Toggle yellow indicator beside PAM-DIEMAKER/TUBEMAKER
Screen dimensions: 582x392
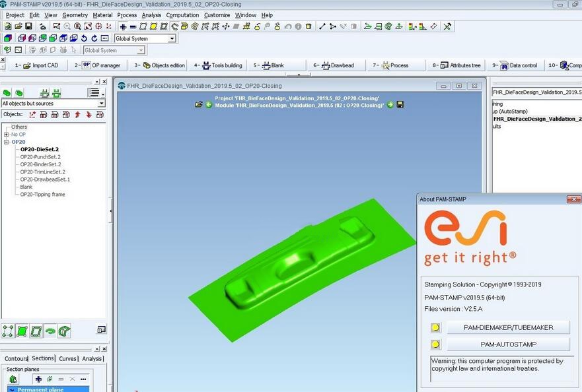[435, 327]
